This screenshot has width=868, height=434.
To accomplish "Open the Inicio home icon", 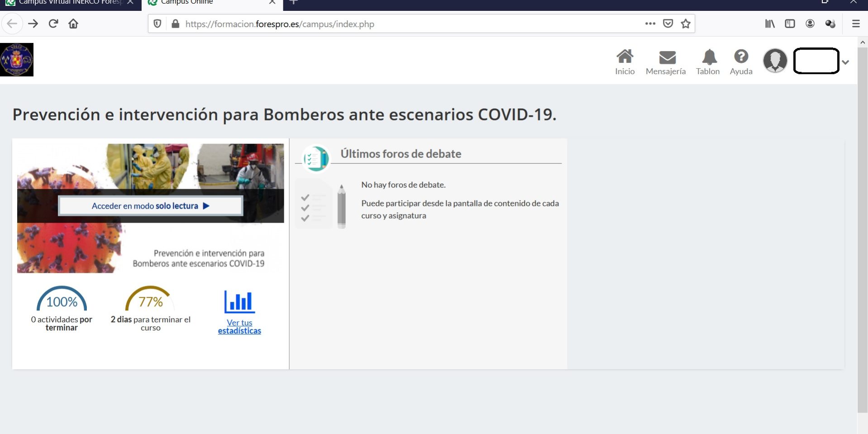I will [x=625, y=57].
